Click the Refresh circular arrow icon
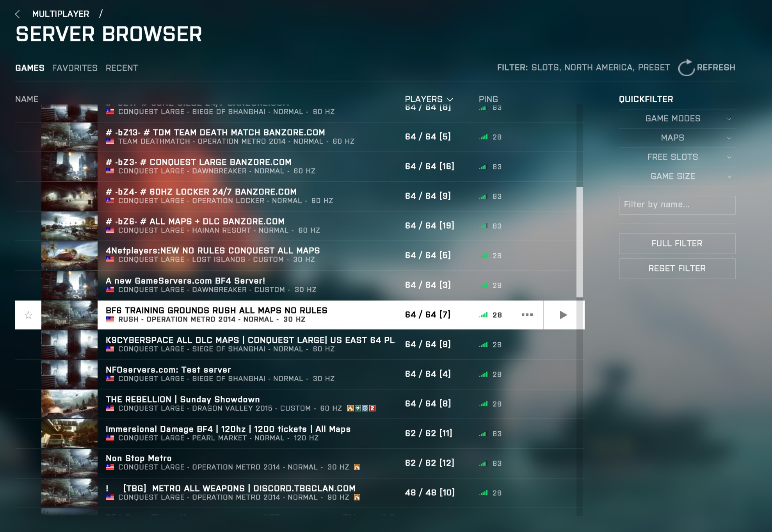 [686, 68]
